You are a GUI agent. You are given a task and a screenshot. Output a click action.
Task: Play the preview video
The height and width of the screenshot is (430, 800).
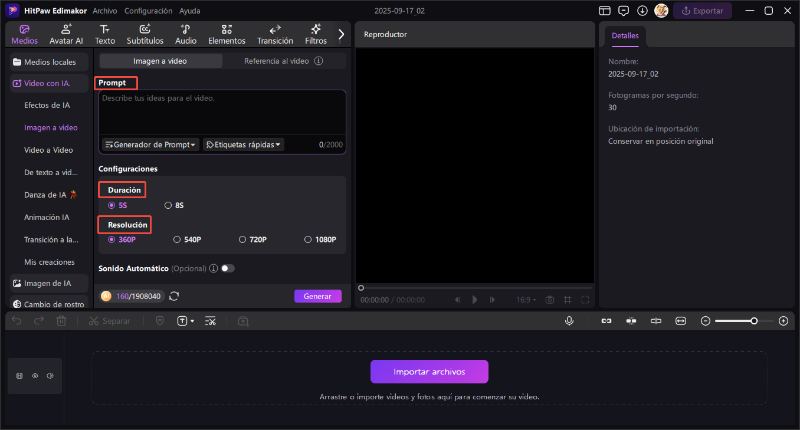(x=474, y=300)
